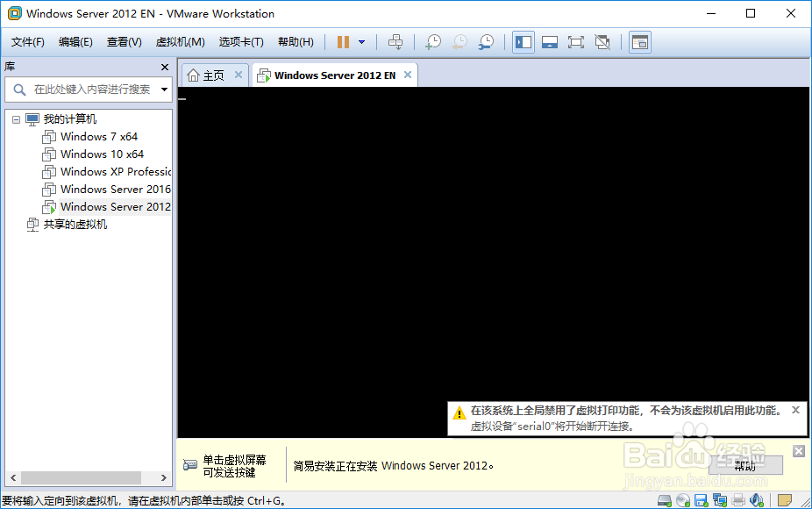The image size is (812, 509).
Task: Open the 选项卡(T) menu
Action: pyautogui.click(x=241, y=42)
